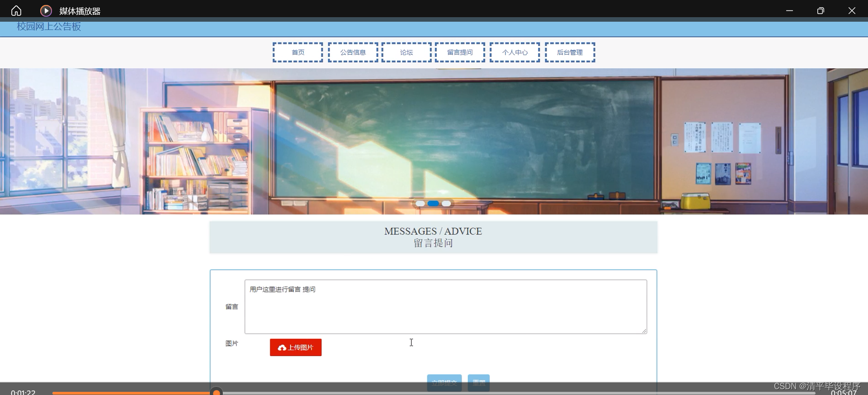The image size is (868, 395).
Task: Click the home icon in title bar
Action: coord(16,10)
